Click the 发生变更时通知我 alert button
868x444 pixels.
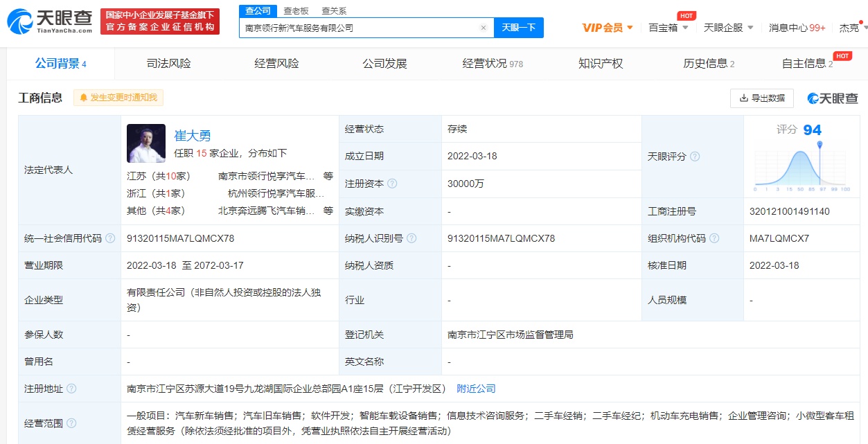(118, 98)
